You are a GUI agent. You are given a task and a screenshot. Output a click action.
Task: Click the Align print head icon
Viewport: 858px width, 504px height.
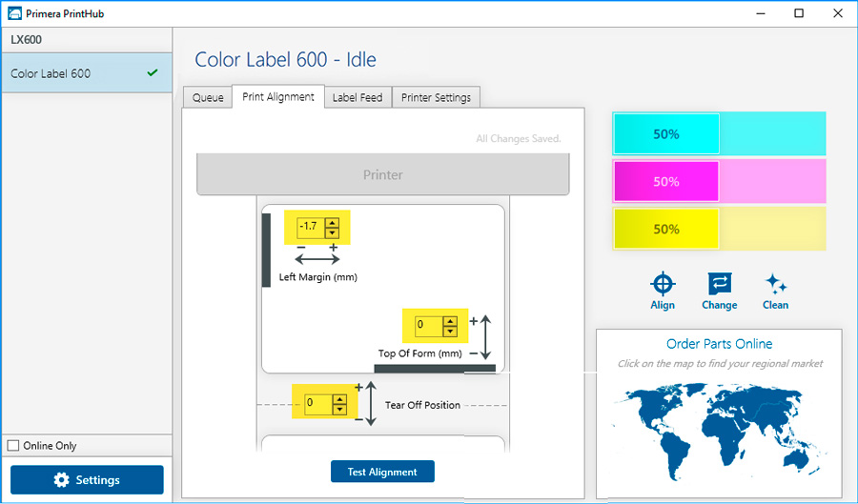(663, 284)
